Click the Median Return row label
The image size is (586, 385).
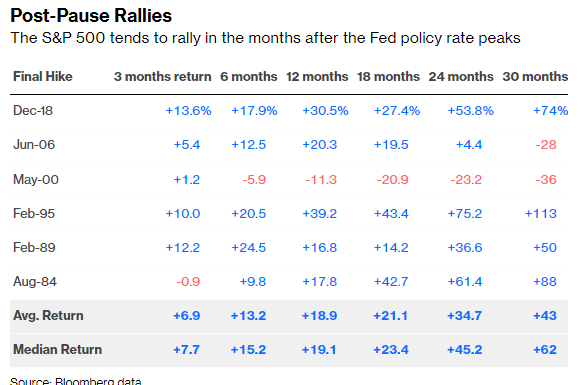(58, 349)
